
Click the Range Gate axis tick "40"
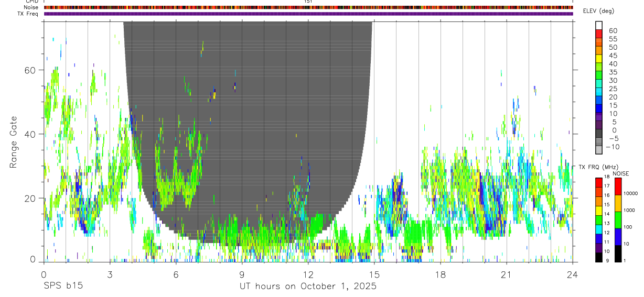(x=31, y=134)
